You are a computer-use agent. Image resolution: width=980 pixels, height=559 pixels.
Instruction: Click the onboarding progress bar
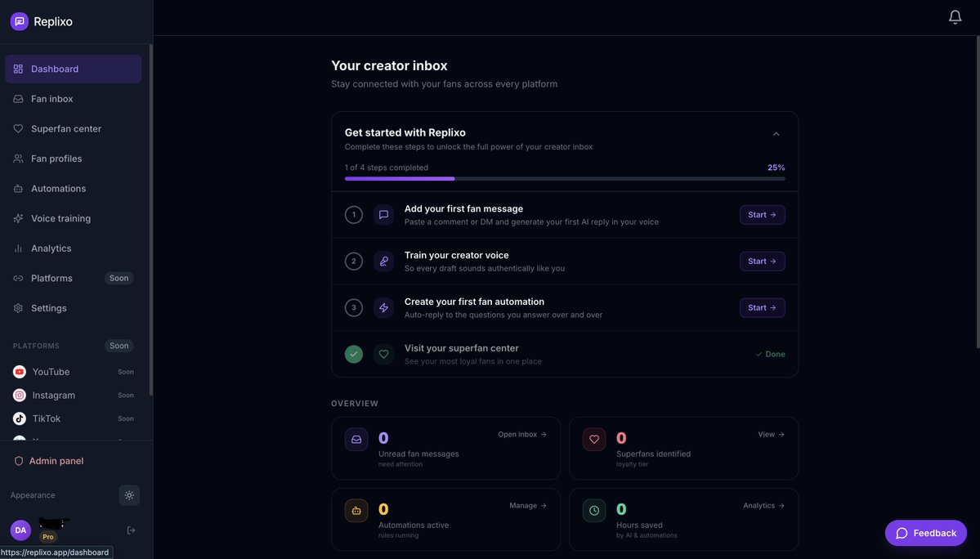pyautogui.click(x=564, y=179)
